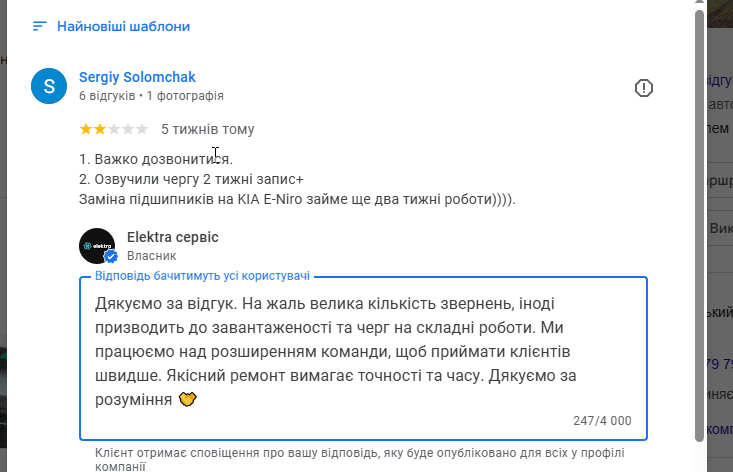733x472 pixels.
Task: Click the blue S reviewer avatar
Action: 50,86
